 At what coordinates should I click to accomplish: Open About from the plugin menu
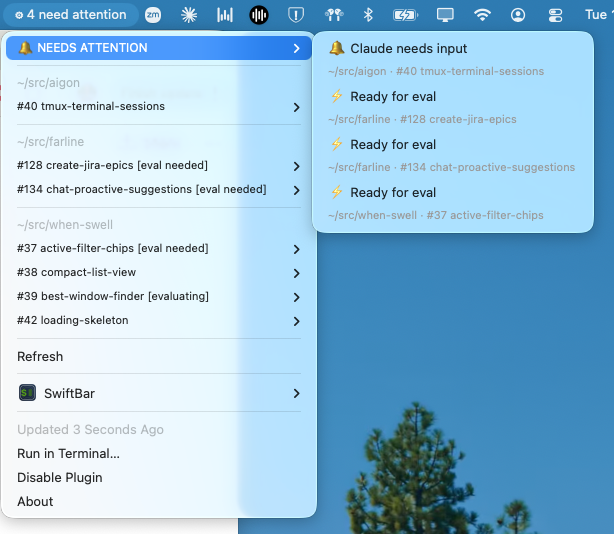pos(159,502)
